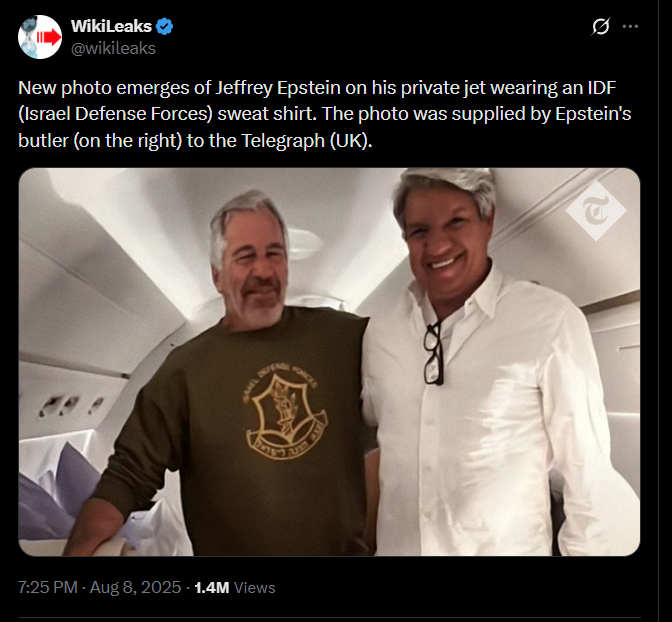Open the Grok explain-post icon
Viewport: 672px width, 622px height.
point(600,27)
